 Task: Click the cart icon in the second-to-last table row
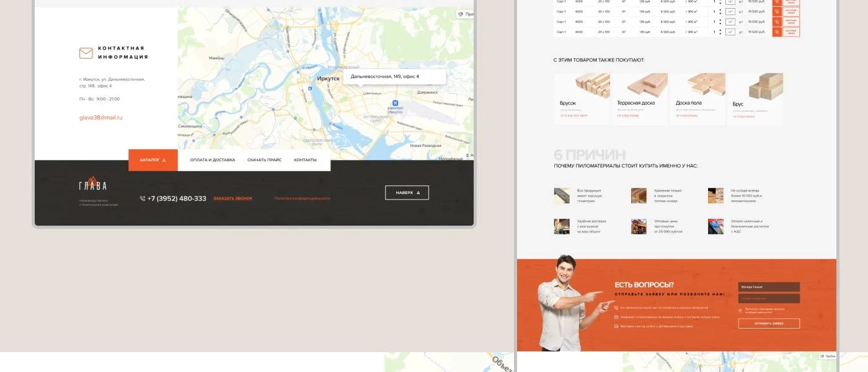(x=776, y=22)
